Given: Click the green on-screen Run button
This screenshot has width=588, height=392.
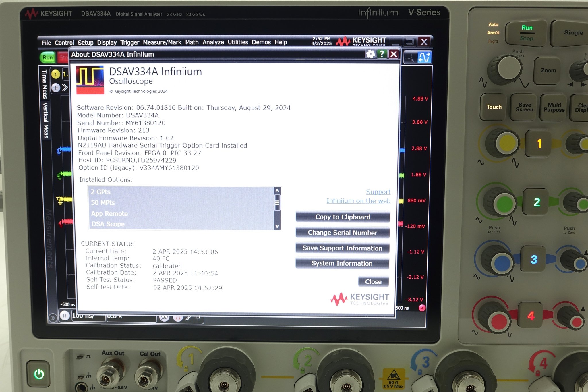Looking at the screenshot, I should coord(48,57).
